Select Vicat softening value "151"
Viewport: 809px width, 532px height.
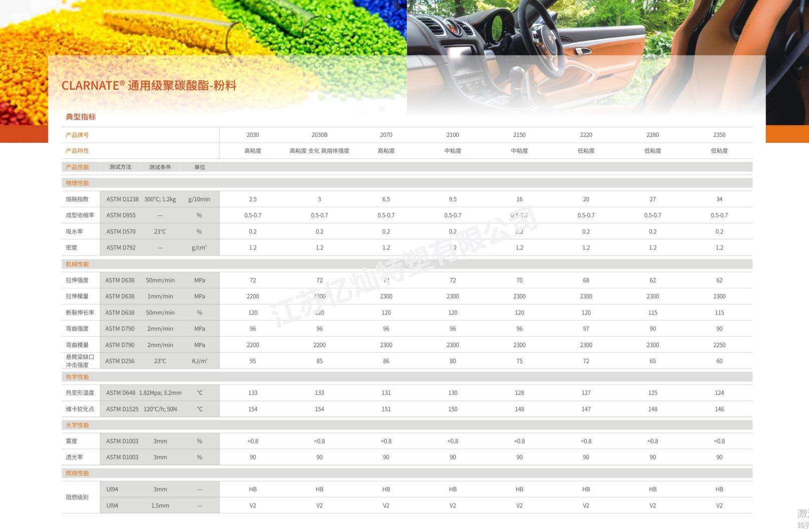click(386, 409)
